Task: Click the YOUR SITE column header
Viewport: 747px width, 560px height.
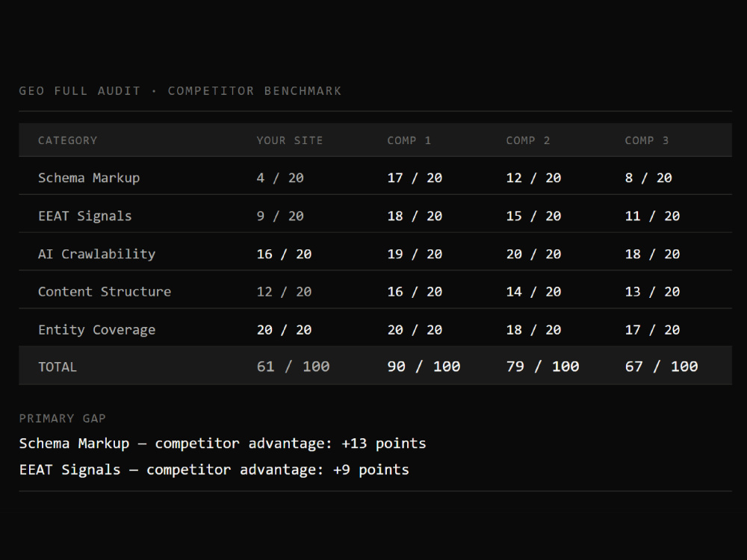Action: (290, 140)
